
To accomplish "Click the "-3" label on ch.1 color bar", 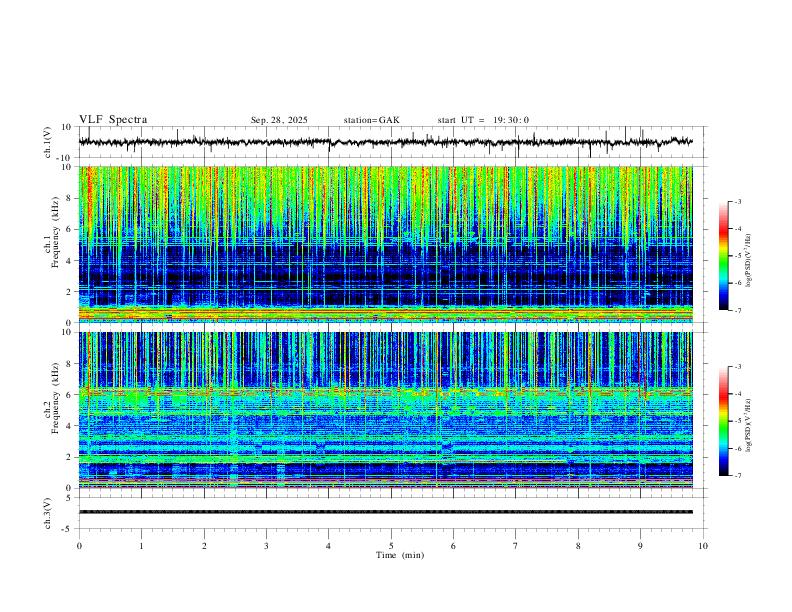I will [738, 201].
